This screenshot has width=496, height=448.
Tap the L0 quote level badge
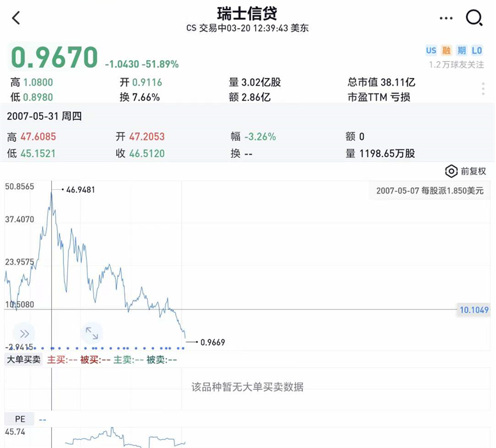tap(477, 50)
